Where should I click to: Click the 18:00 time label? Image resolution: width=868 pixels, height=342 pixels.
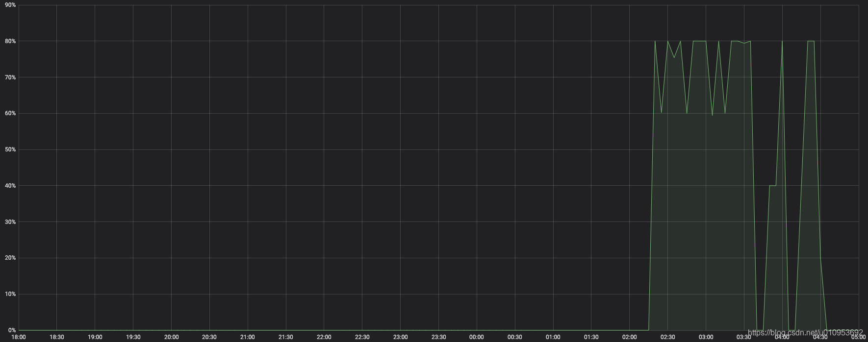19,337
